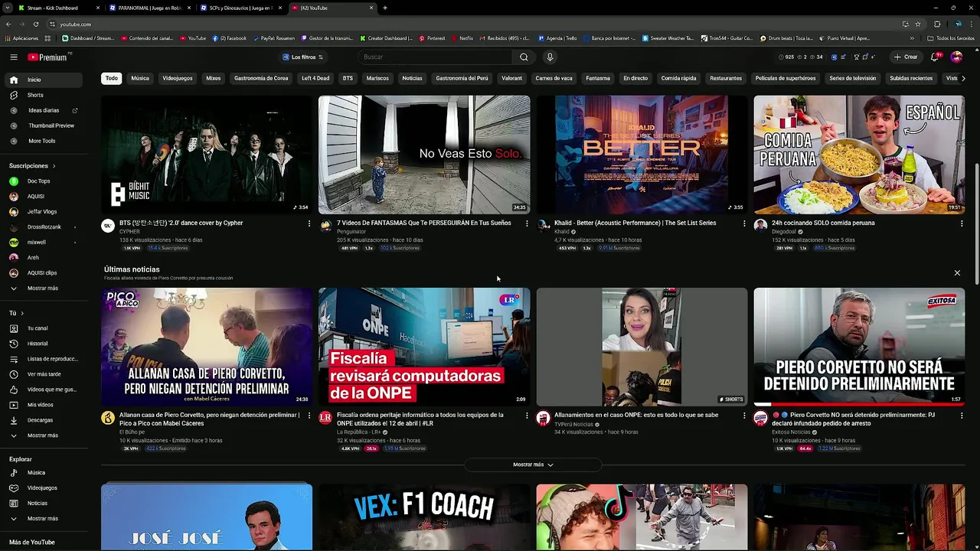
Task: Open options menu for Khalid Better video
Action: pyautogui.click(x=744, y=223)
